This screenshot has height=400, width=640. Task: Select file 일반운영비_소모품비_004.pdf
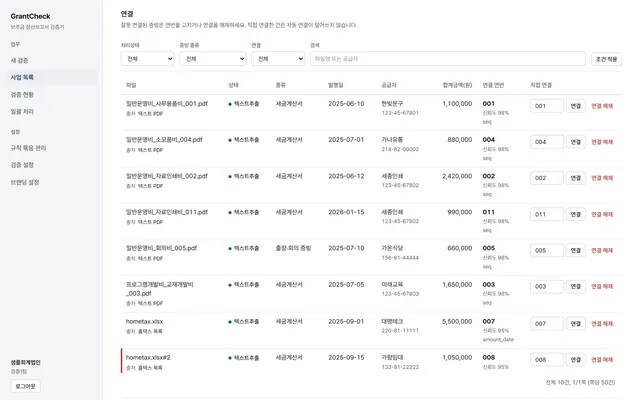pos(164,140)
